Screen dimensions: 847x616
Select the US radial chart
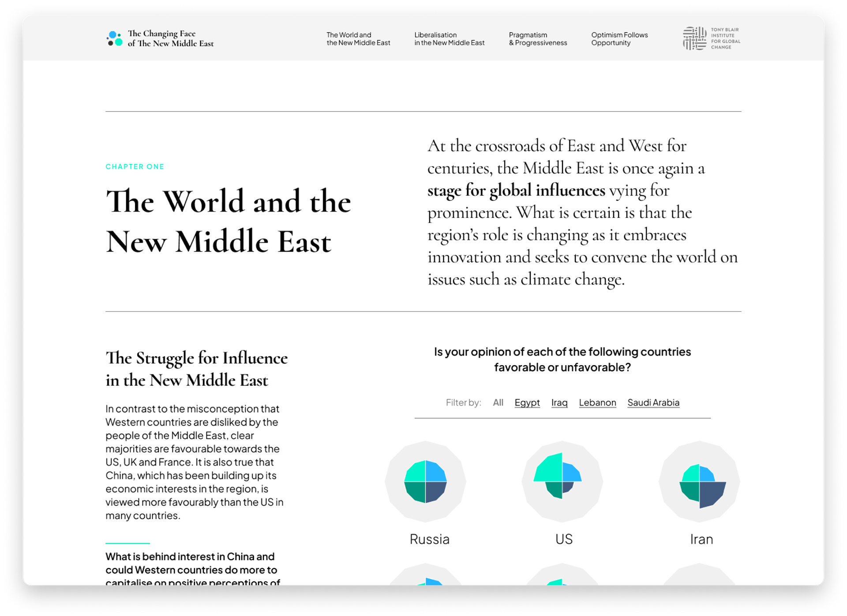[562, 482]
